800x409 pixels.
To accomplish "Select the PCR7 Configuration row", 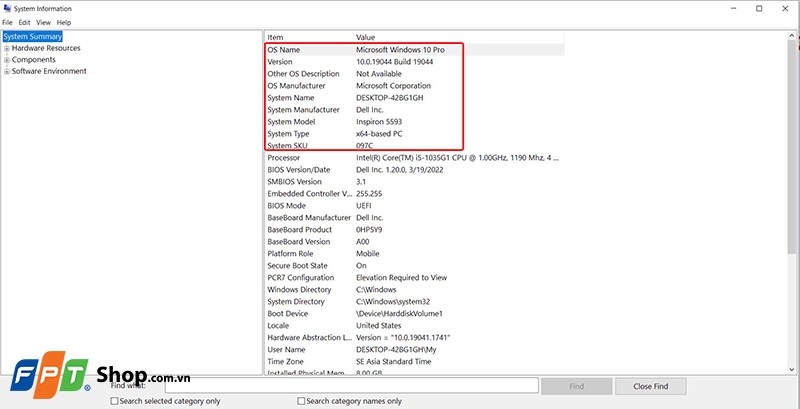I will point(414,277).
